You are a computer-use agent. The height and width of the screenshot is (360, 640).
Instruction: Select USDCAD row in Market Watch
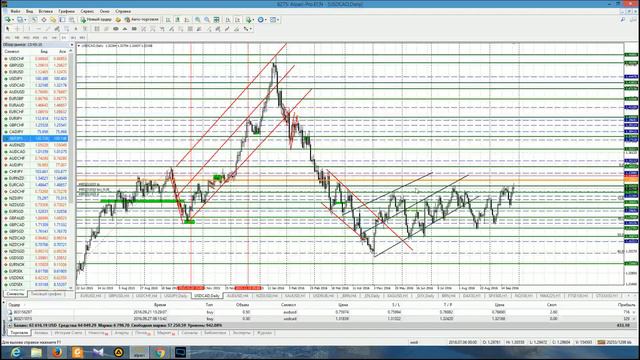pyautogui.click(x=36, y=85)
